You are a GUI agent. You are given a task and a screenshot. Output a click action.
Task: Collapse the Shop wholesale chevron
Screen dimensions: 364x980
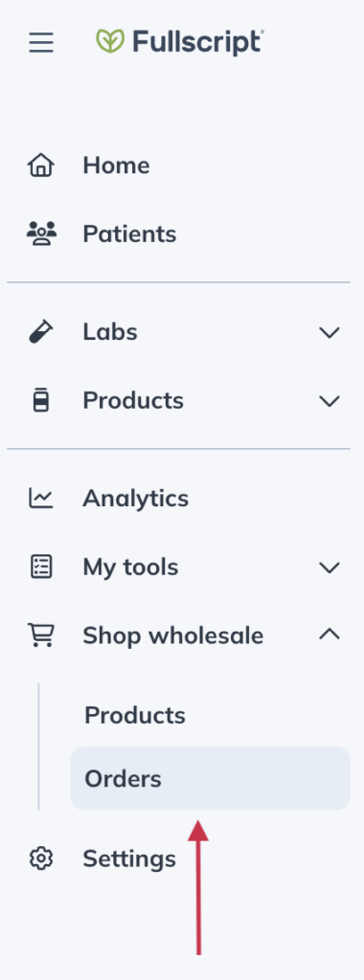click(x=330, y=635)
